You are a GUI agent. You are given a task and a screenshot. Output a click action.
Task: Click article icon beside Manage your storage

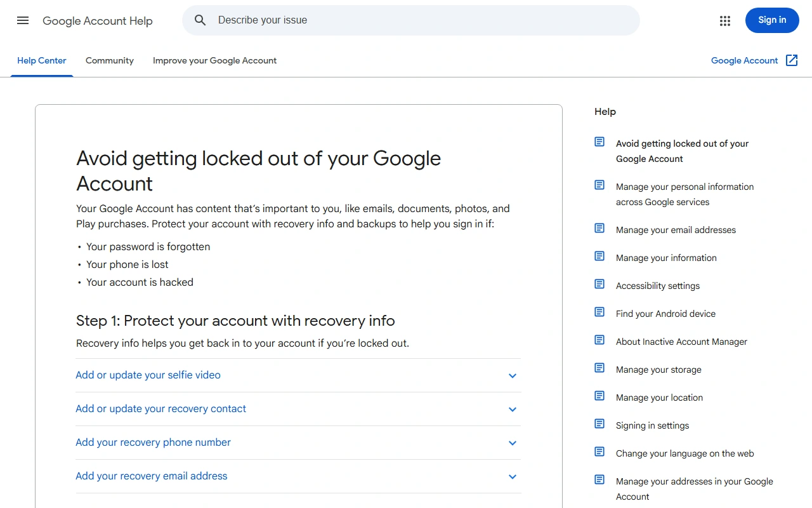[x=599, y=368]
